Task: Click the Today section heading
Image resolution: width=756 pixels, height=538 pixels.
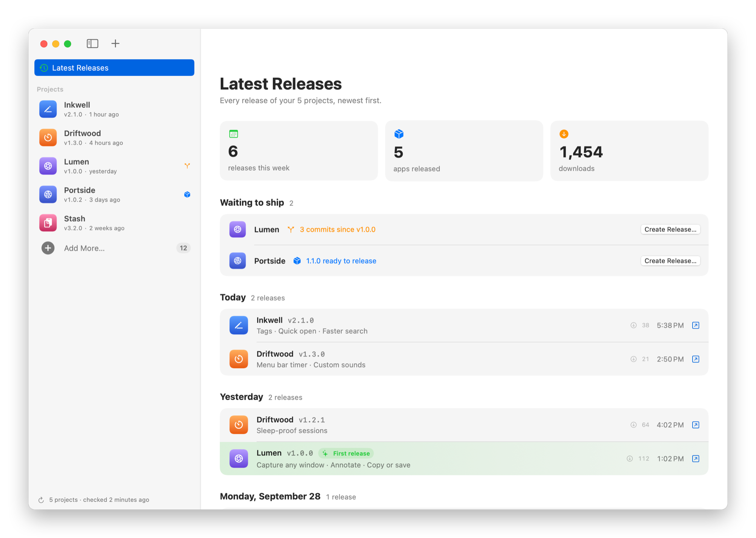Action: click(x=233, y=298)
